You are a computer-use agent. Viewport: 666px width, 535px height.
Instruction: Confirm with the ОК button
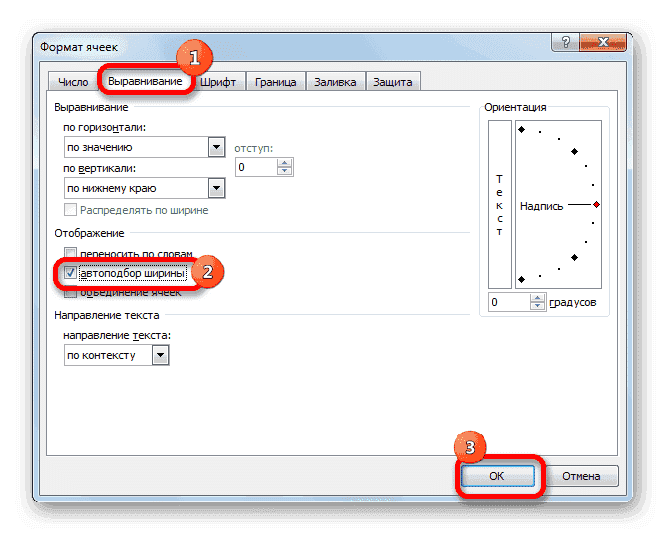pos(497,476)
